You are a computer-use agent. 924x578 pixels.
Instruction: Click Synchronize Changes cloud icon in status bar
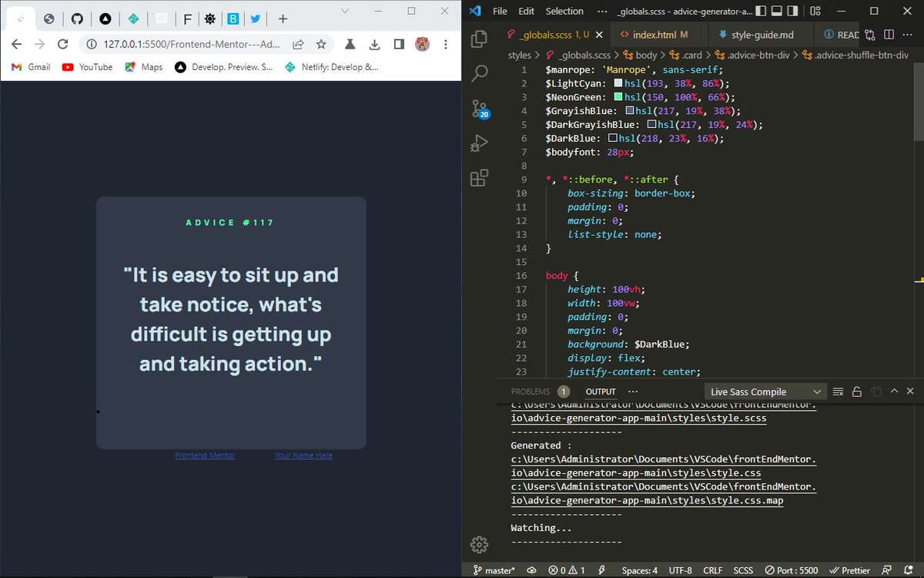pyautogui.click(x=531, y=570)
